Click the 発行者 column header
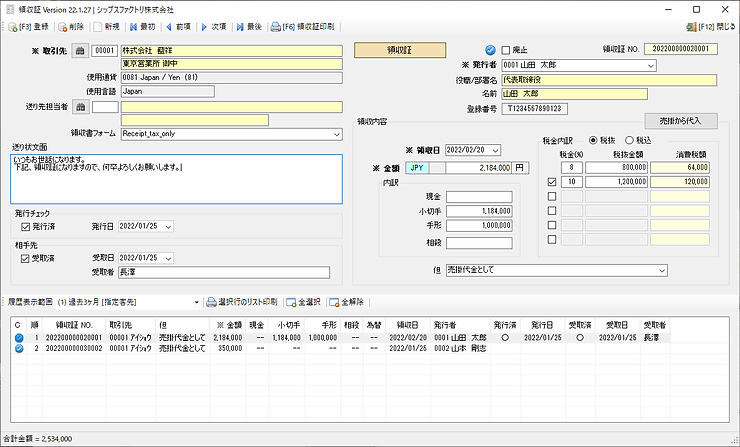The height and width of the screenshot is (447, 740). click(x=460, y=325)
